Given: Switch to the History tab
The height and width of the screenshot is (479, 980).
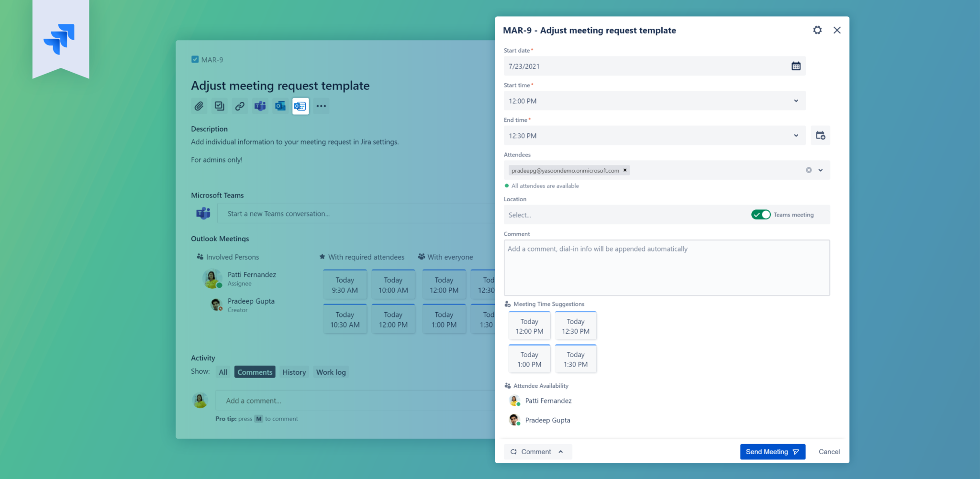Looking at the screenshot, I should (294, 372).
